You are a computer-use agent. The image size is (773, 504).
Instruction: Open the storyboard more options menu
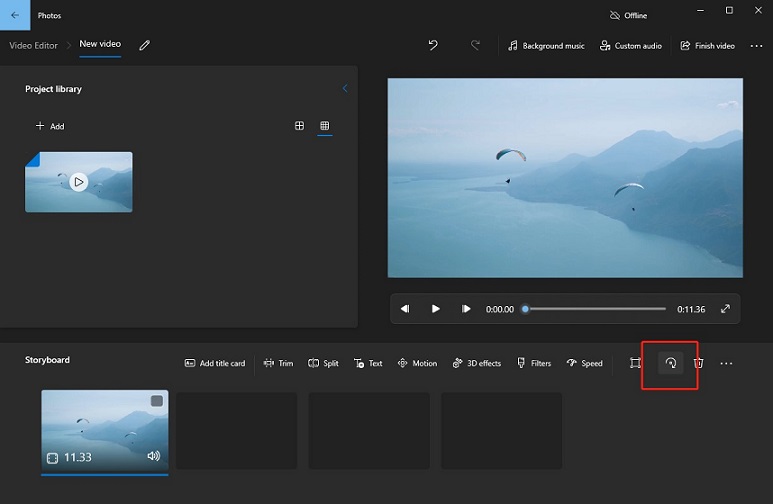(726, 363)
